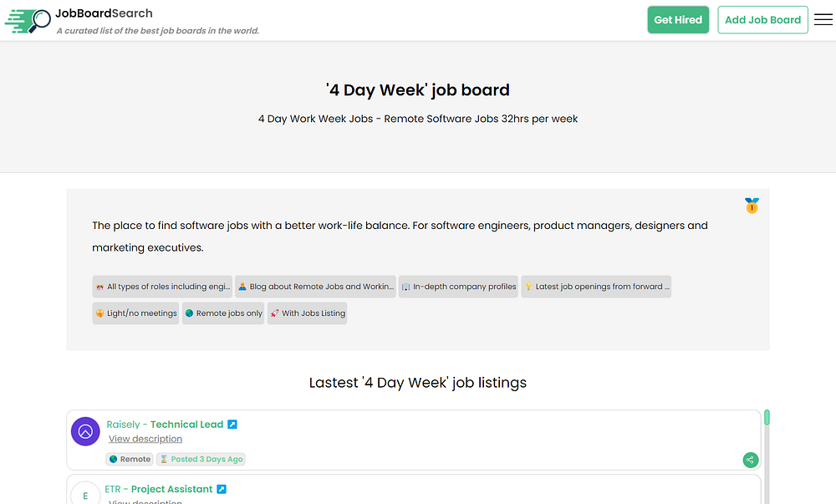Click the JobBoardSearch site title
The image size is (836, 504).
(x=104, y=13)
